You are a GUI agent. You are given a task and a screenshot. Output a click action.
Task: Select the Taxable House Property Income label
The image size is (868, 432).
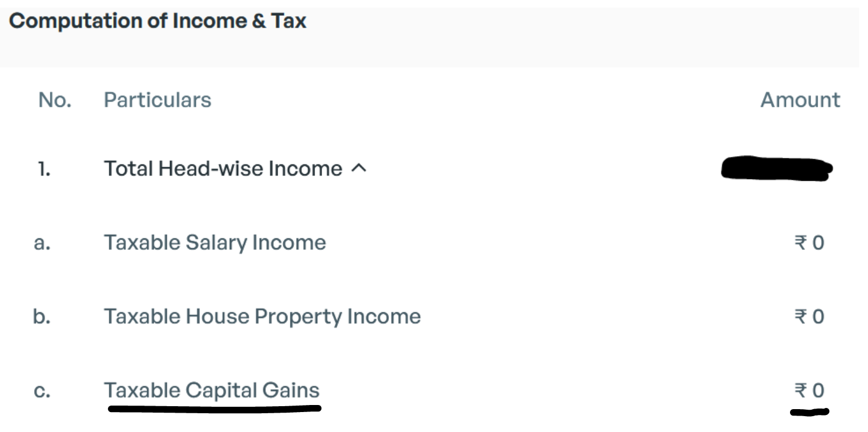[x=262, y=316]
